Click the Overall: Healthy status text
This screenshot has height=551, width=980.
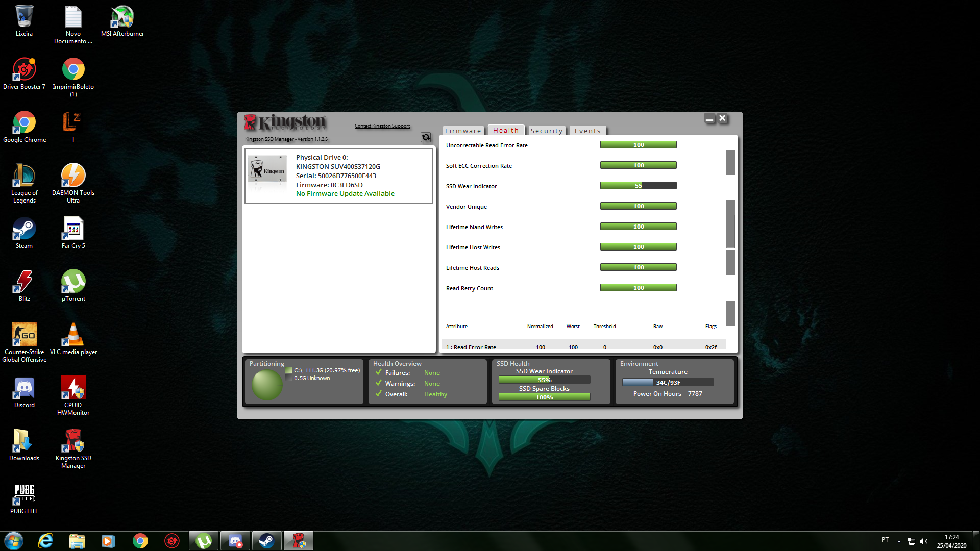(416, 394)
